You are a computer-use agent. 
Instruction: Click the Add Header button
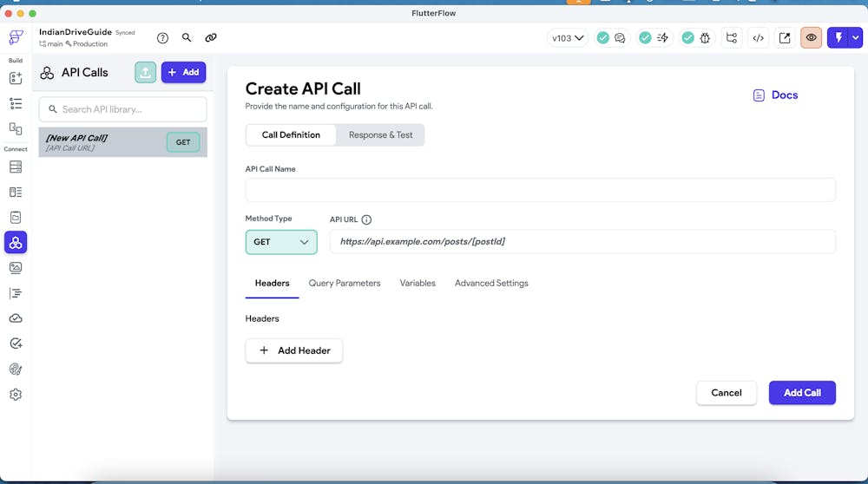pyautogui.click(x=294, y=350)
